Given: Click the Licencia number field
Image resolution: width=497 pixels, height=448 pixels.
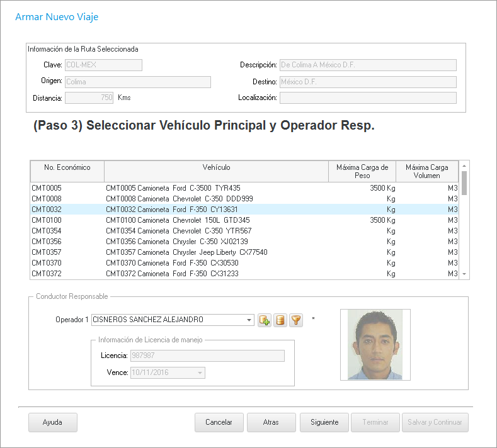Looking at the screenshot, I should (207, 356).
